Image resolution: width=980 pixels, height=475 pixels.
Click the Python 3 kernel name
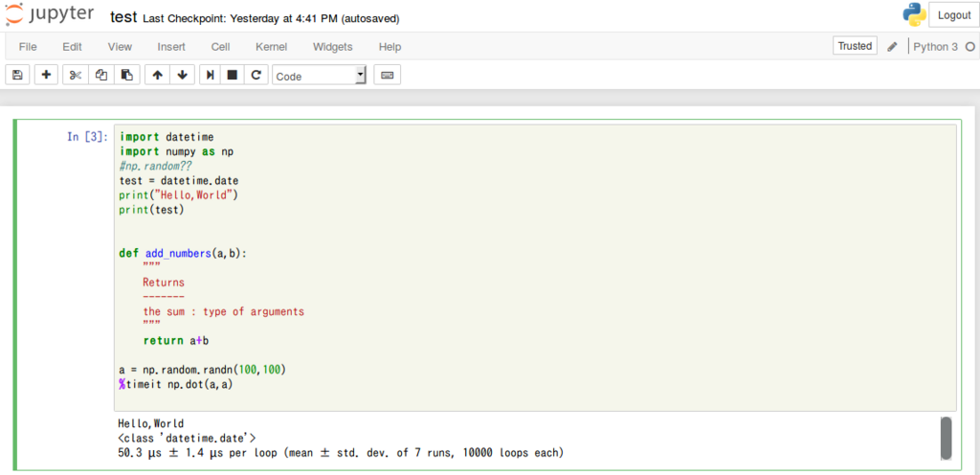[935, 47]
